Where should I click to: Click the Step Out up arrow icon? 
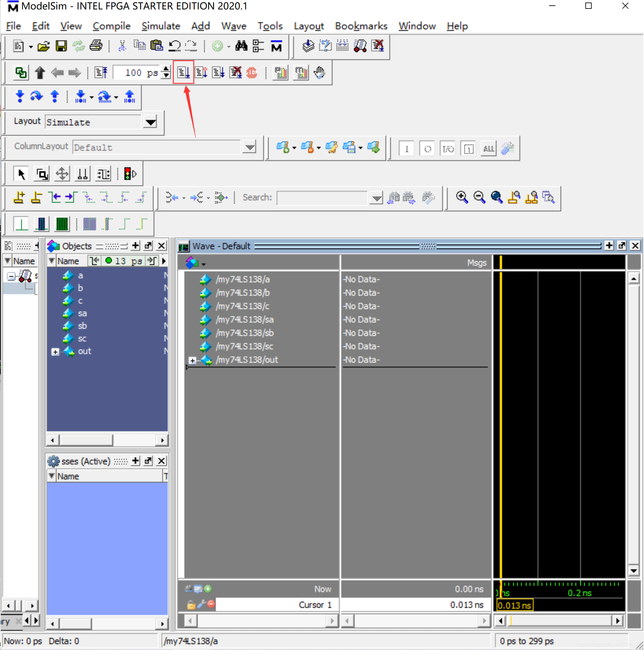point(55,96)
